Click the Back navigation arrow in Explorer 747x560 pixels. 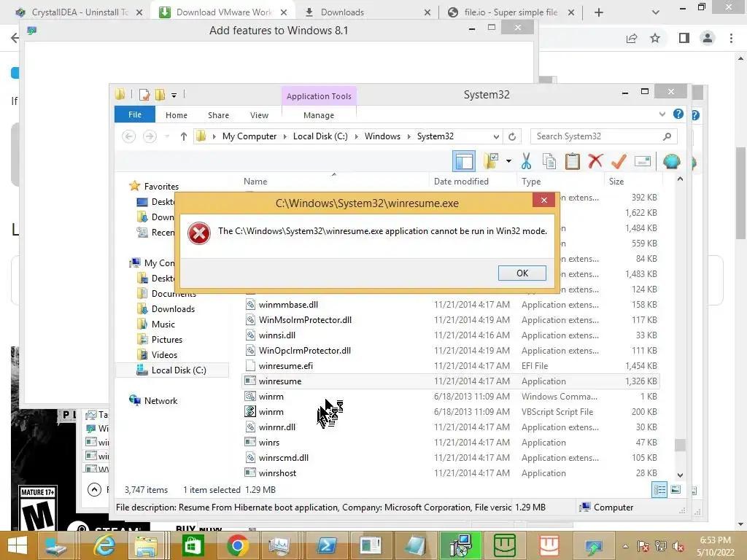click(x=128, y=136)
